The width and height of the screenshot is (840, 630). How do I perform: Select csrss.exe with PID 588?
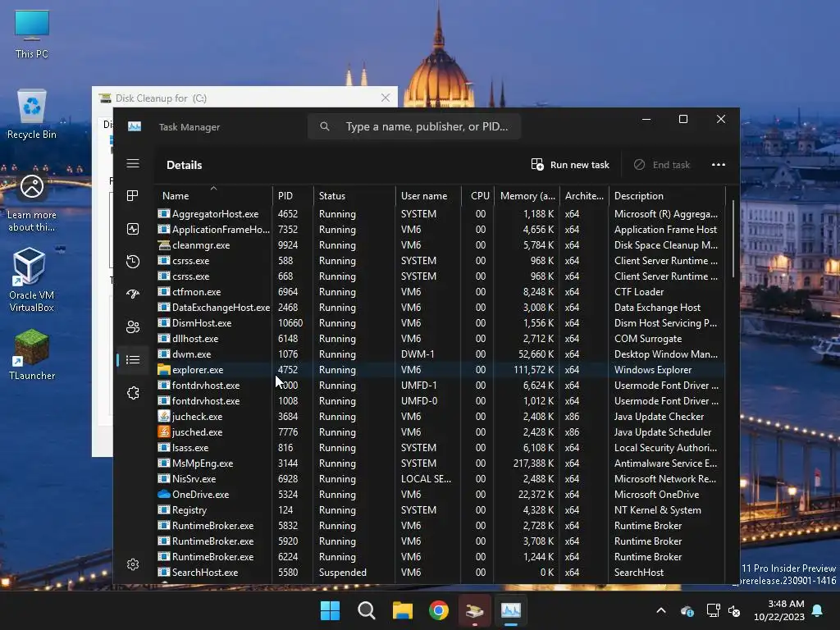[x=441, y=260]
